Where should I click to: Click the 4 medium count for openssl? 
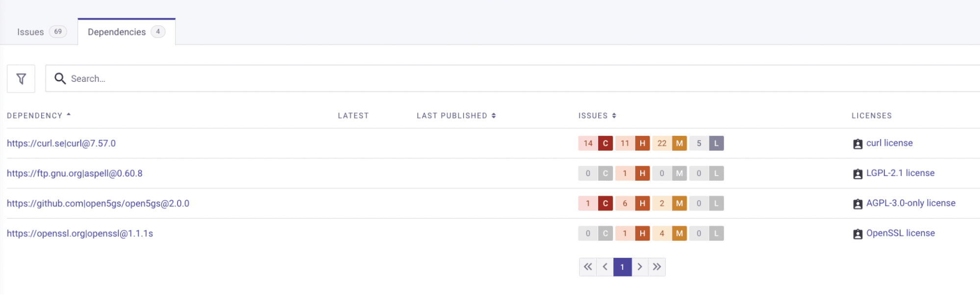click(662, 233)
